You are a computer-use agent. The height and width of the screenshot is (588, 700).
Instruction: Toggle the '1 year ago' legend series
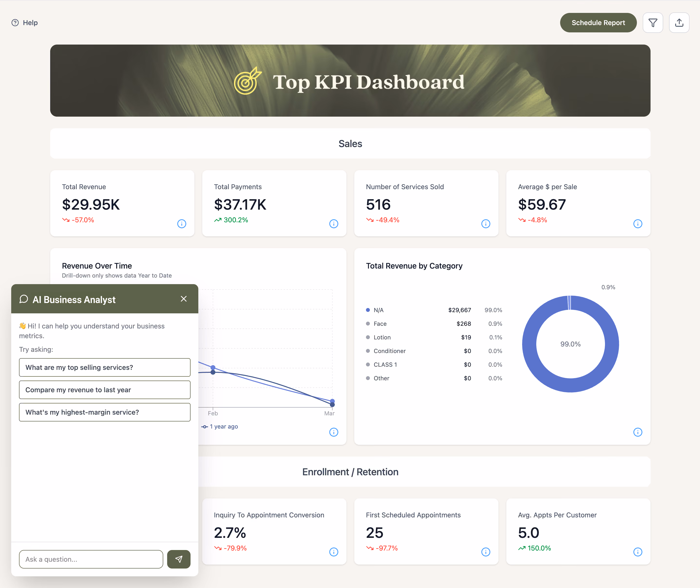tap(220, 427)
